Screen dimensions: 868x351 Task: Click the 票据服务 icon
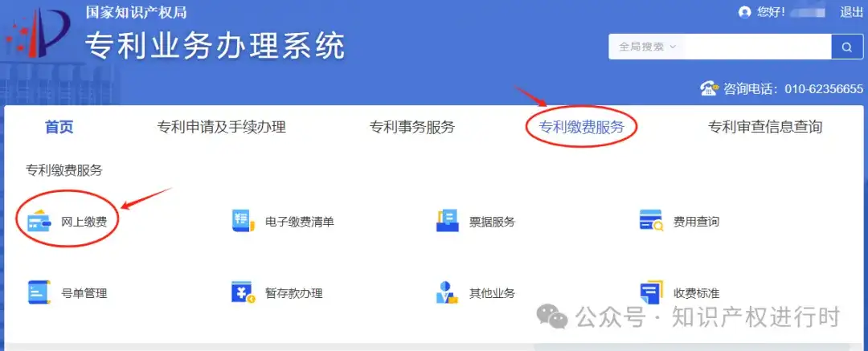(x=448, y=222)
